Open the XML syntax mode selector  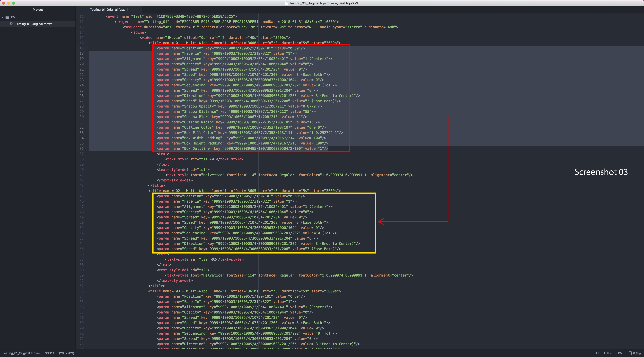click(621, 353)
